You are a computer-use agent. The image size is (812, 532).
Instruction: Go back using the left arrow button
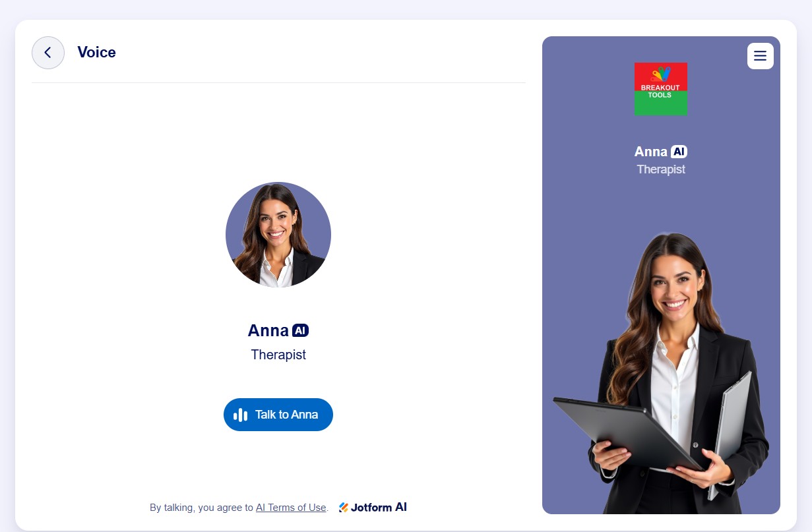click(x=48, y=53)
